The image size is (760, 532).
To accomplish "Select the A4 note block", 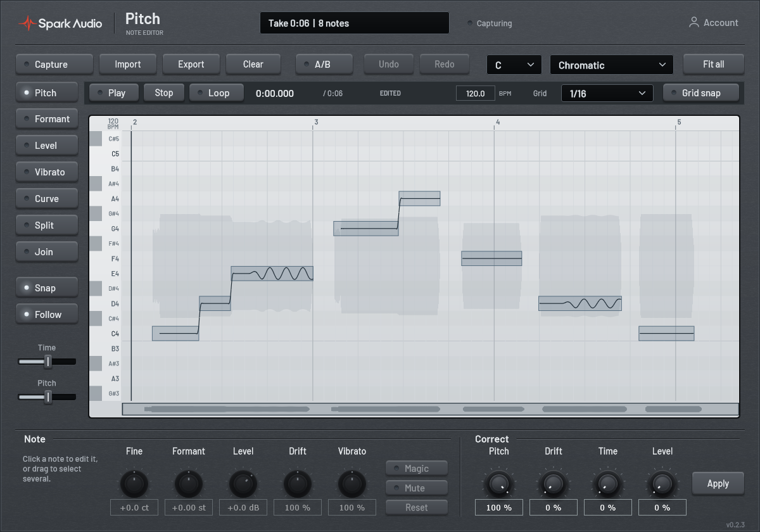I will [419, 198].
